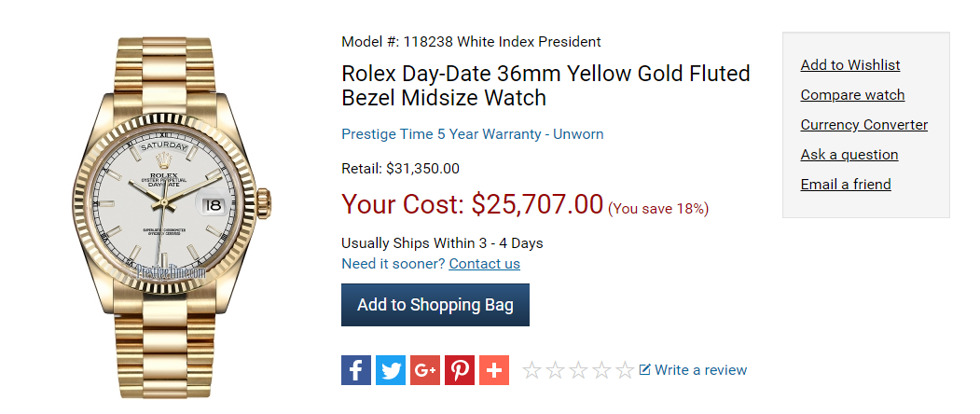Share the watch on Twitter
The image size is (980, 414).
[391, 370]
